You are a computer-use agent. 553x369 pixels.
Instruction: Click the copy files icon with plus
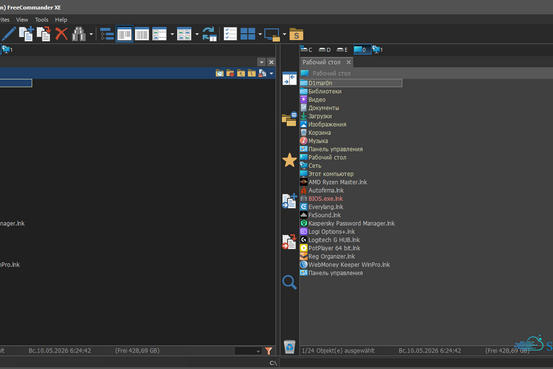[x=26, y=34]
